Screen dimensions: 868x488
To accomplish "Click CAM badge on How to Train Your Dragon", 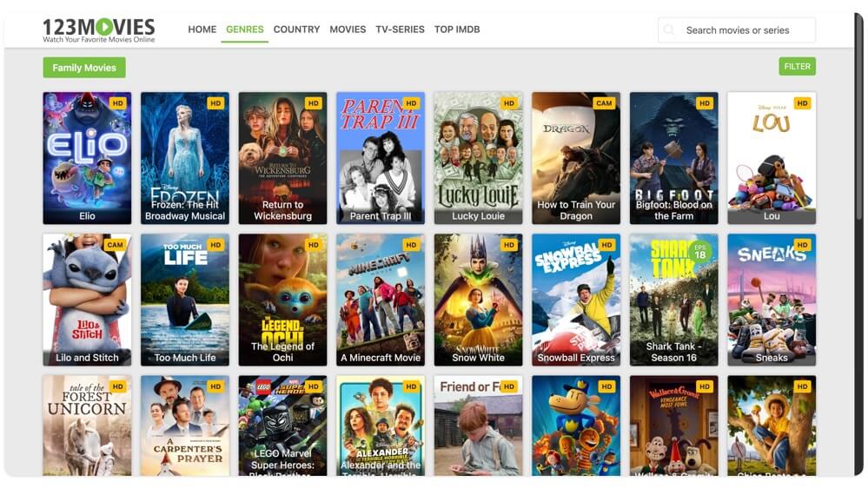I will pyautogui.click(x=604, y=103).
